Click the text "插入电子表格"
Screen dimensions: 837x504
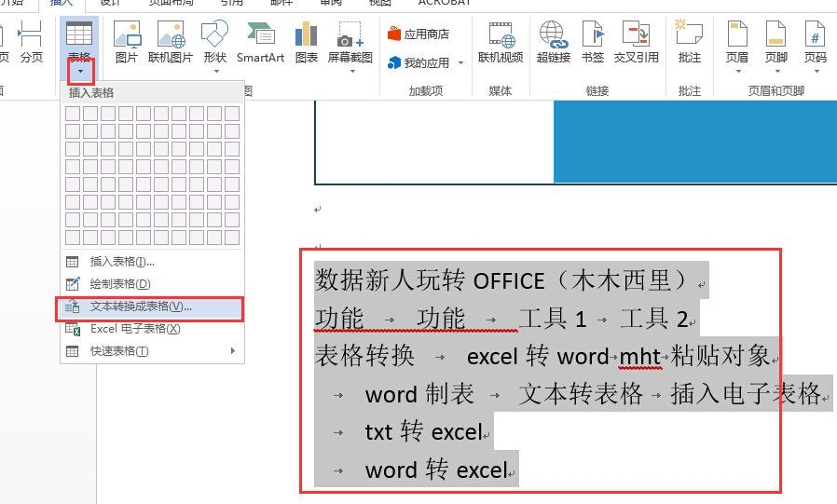pos(746,394)
